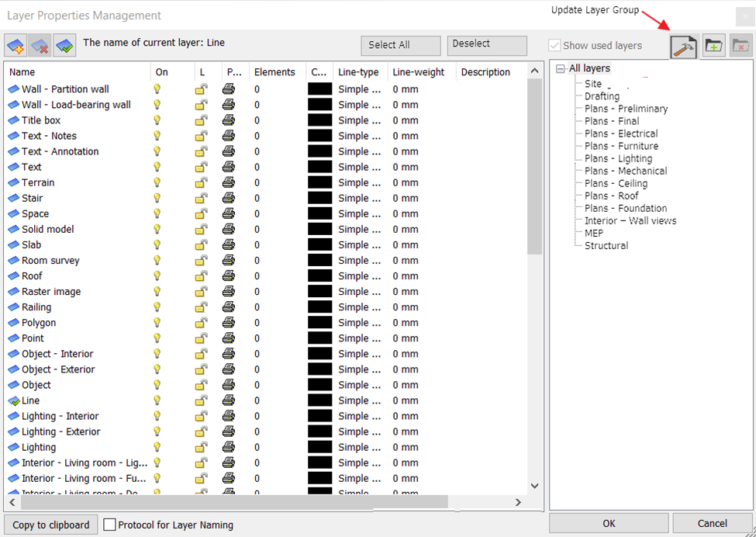Click the padlock icon for Terrain layer
Viewport: 756px width, 537px height.
pos(202,182)
